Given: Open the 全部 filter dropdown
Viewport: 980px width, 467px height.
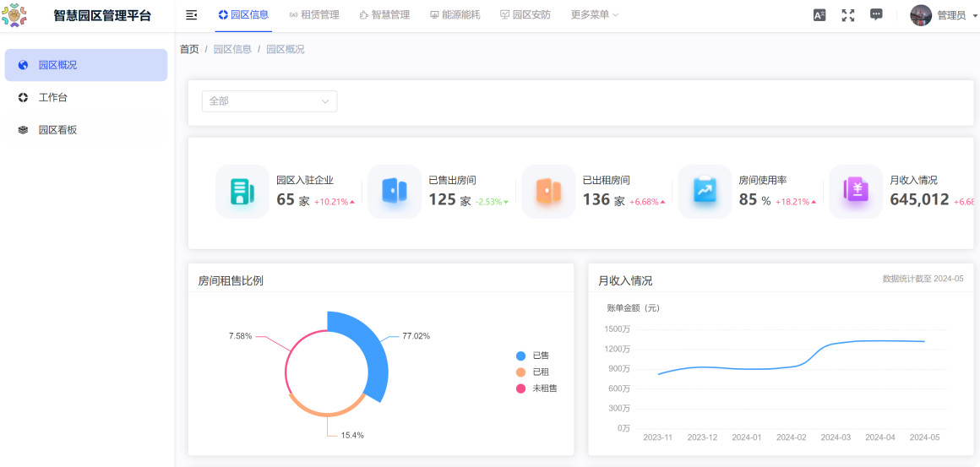Looking at the screenshot, I should (269, 101).
